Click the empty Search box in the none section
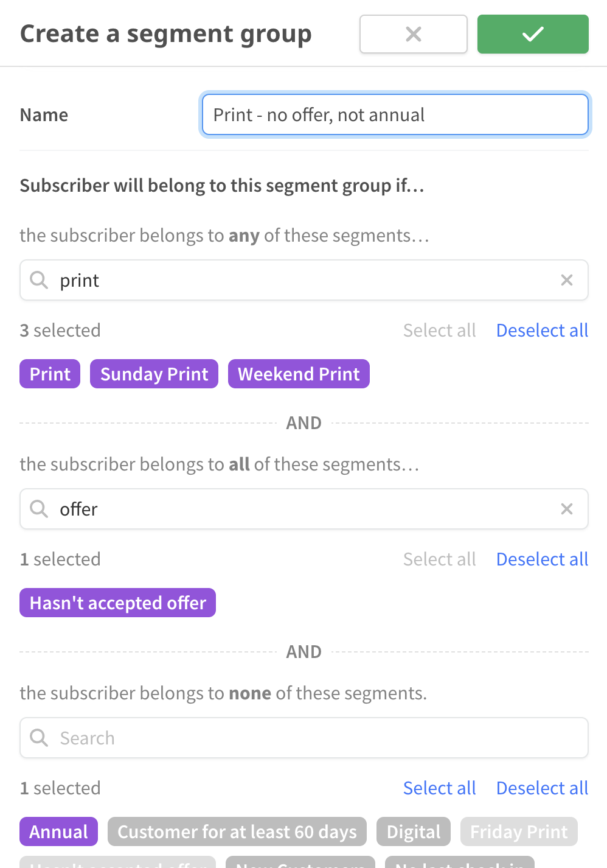607x868 pixels. pos(243,738)
